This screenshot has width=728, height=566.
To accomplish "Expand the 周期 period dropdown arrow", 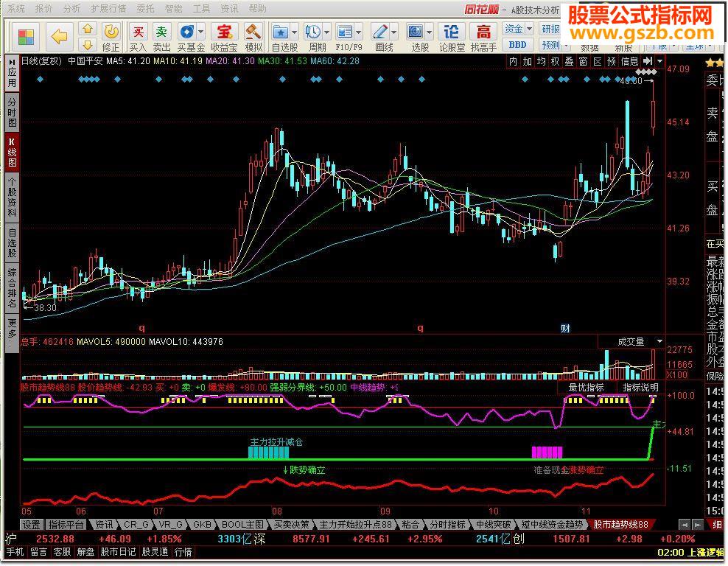I will tap(326, 32).
